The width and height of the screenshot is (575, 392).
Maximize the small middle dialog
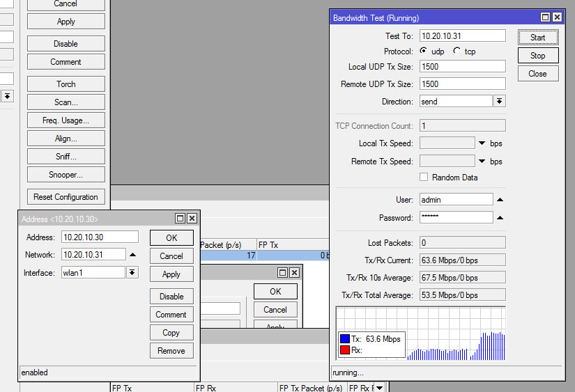(282, 272)
